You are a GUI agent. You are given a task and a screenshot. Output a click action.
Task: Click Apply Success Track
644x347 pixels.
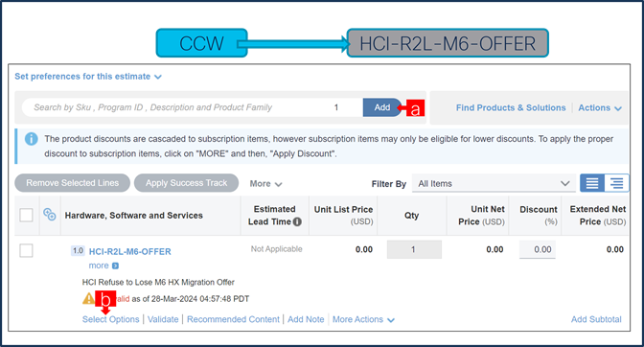click(186, 183)
